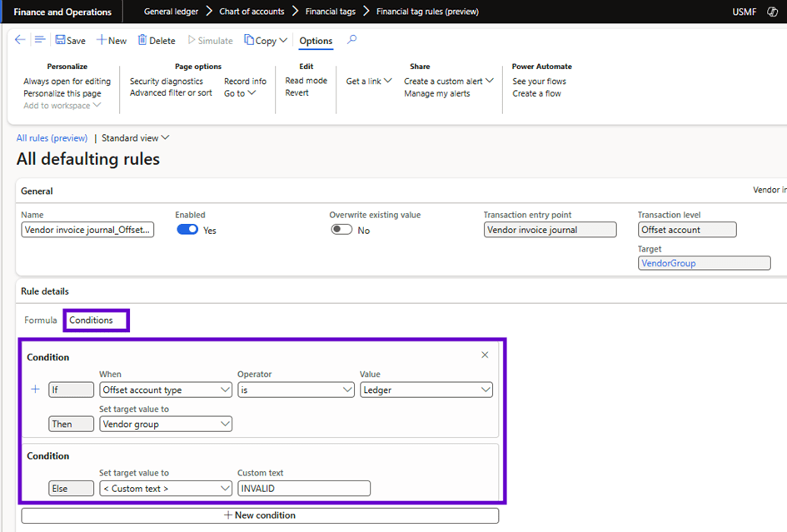The height and width of the screenshot is (532, 787).
Task: Toggle the Enabled switch off
Action: [x=187, y=230]
